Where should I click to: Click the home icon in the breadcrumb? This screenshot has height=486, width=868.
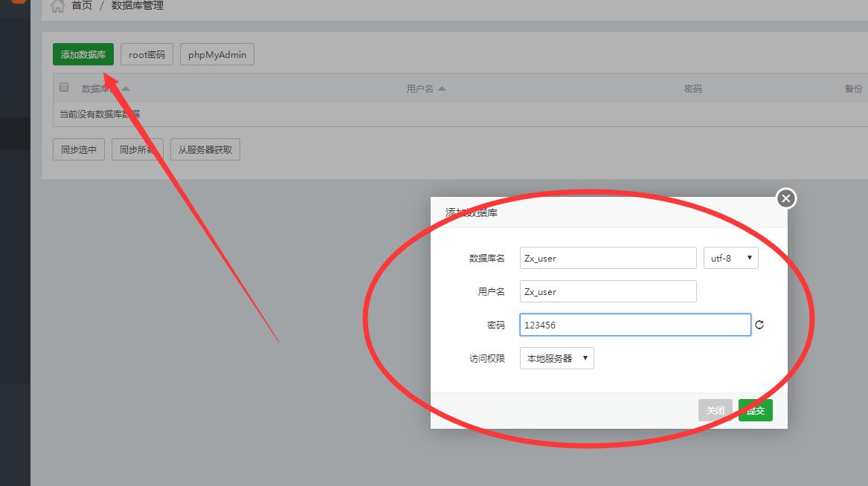click(x=57, y=6)
